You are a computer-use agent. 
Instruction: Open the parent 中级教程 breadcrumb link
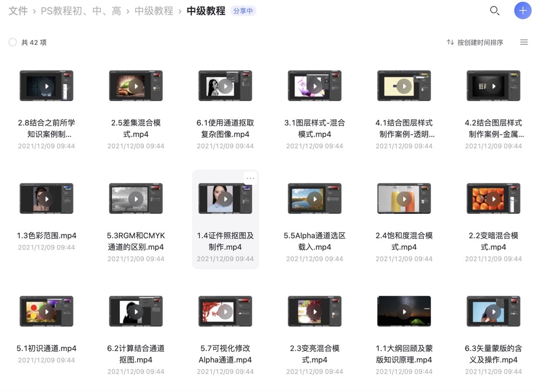click(x=154, y=11)
